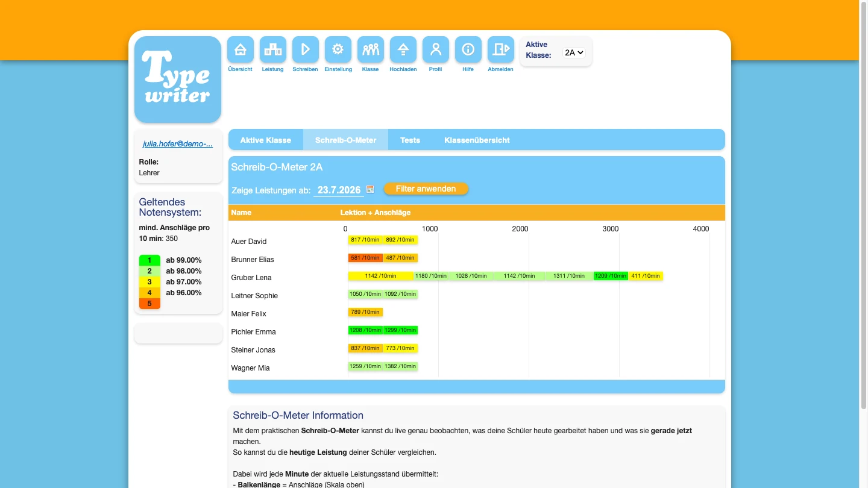Click the Geltendes Notensystem heading
The image size is (868, 488).
click(x=171, y=207)
